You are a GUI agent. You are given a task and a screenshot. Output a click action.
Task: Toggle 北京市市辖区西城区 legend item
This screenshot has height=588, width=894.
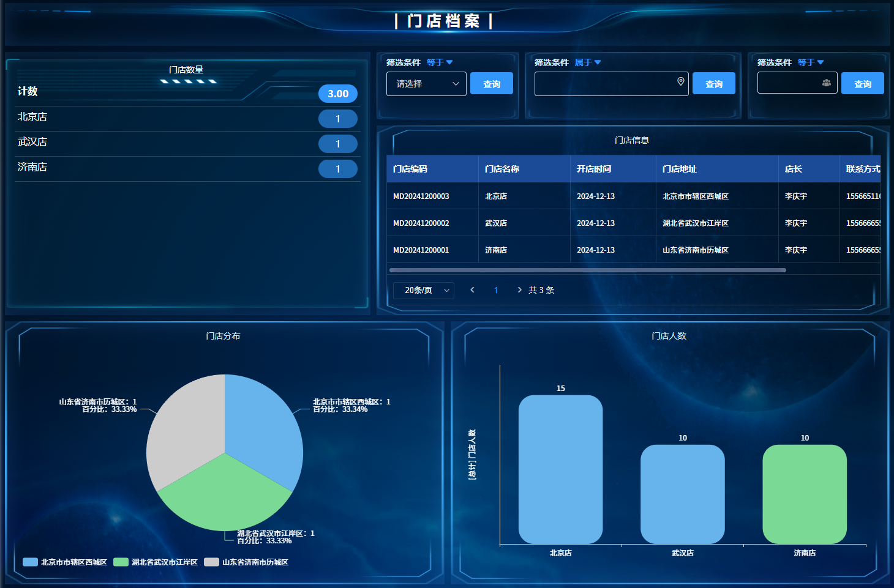pyautogui.click(x=65, y=562)
